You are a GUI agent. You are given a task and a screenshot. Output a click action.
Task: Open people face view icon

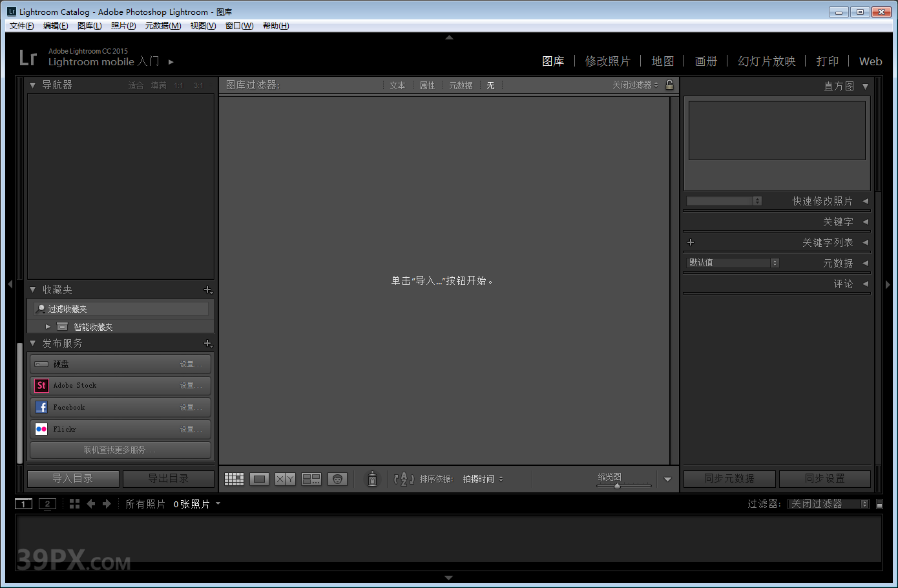[x=337, y=479]
